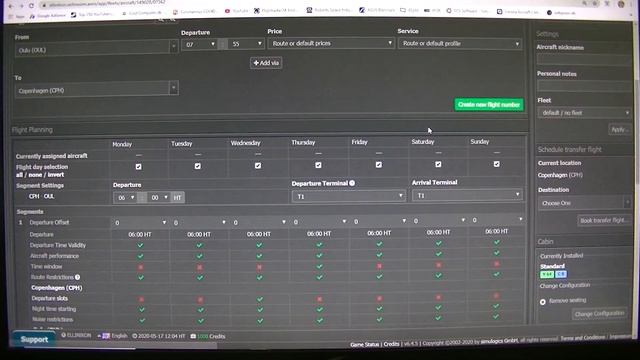Click the green check for Aircraft performance Monday
640x360 pixels.
pos(140,256)
